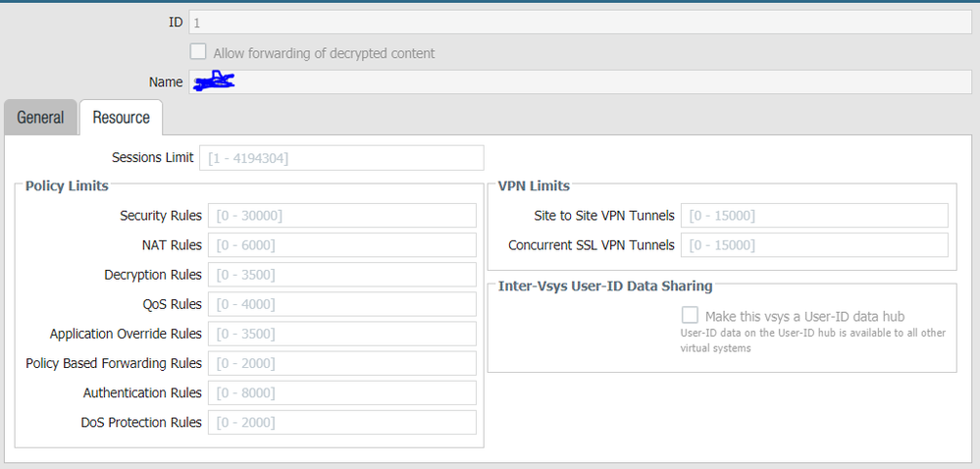The image size is (980, 469).
Task: Focus the Decryption Rules field
Action: click(x=341, y=275)
